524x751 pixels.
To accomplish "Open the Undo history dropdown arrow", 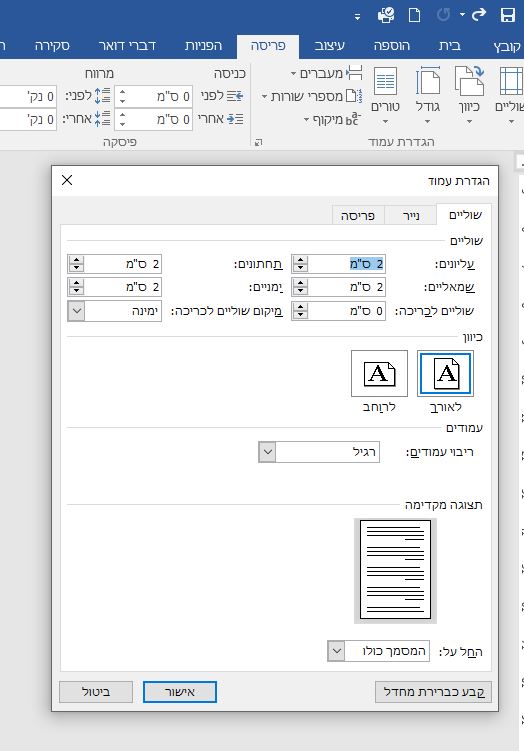I will pyautogui.click(x=462, y=15).
